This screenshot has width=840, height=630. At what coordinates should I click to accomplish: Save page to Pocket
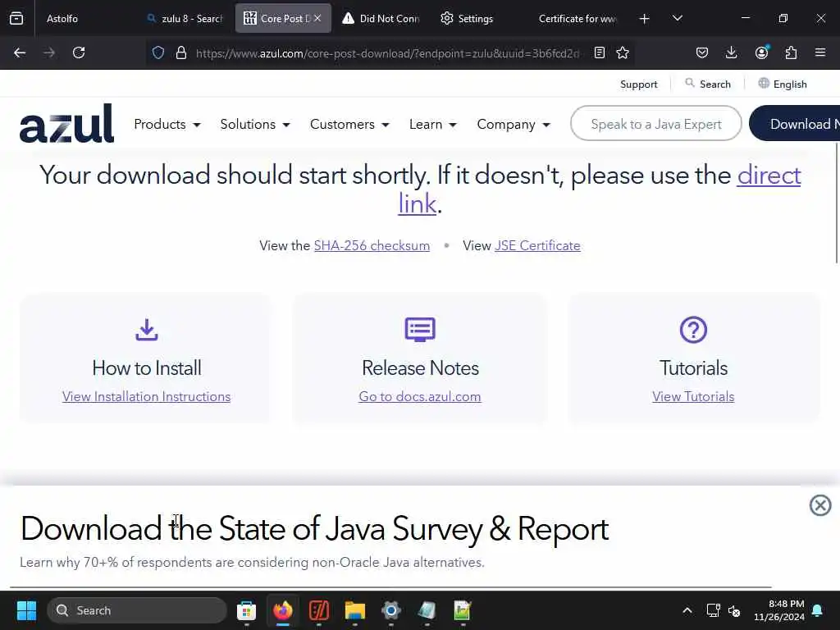[702, 52]
